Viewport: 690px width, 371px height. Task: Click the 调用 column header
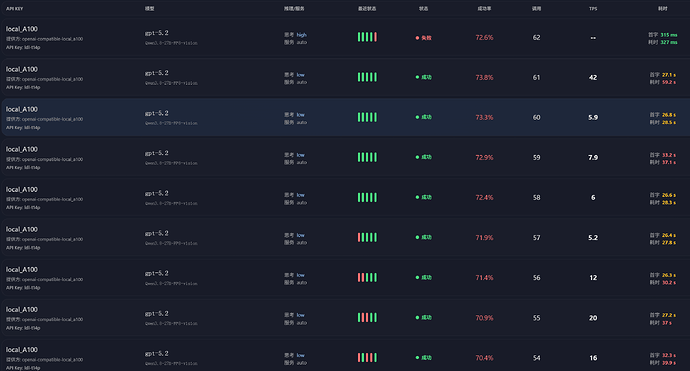[536, 8]
